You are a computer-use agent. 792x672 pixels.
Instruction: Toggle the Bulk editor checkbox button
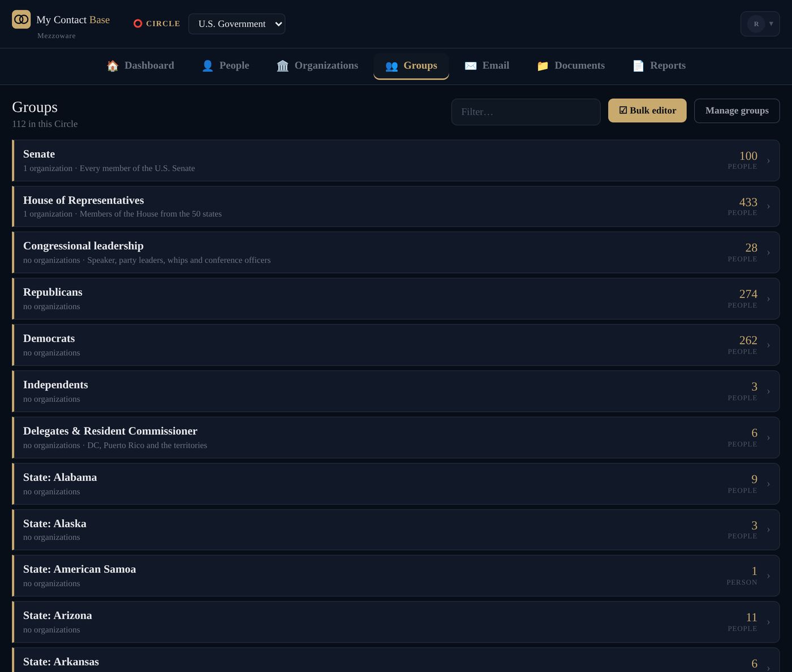coord(647,110)
